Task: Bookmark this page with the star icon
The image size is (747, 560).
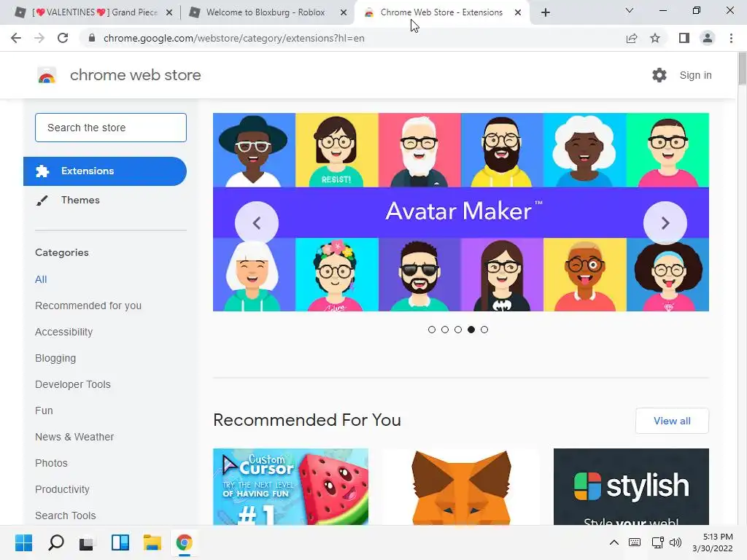Action: coord(655,38)
